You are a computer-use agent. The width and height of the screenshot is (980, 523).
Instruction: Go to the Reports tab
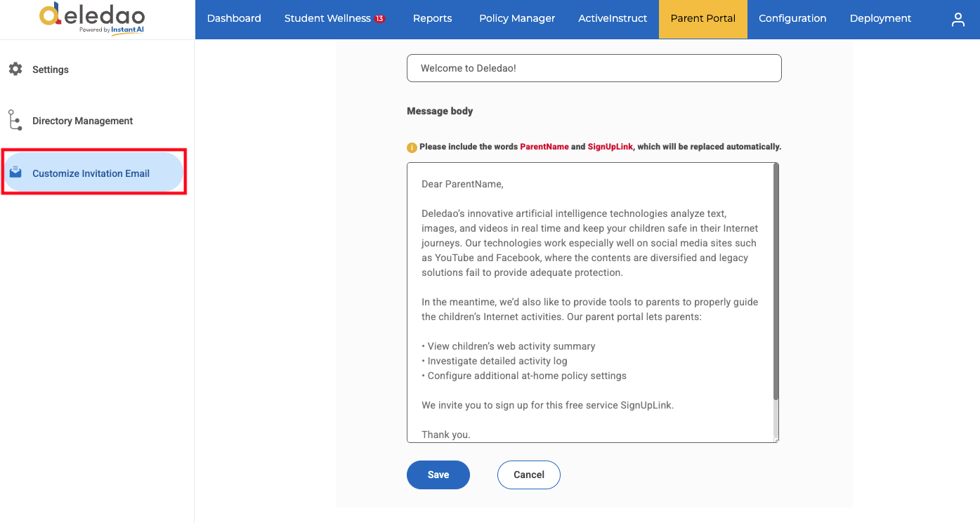[433, 19]
